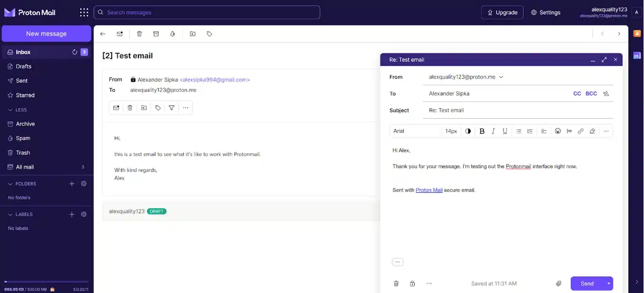Go to the Starred folder

coord(25,95)
